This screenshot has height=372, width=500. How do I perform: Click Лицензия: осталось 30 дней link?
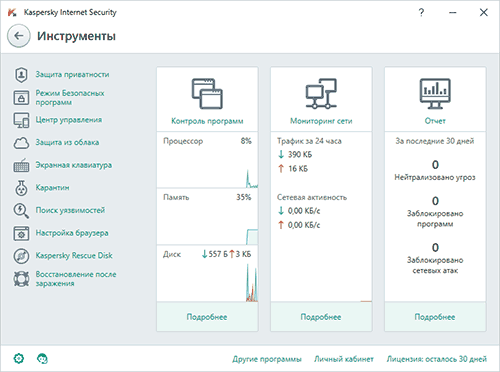(x=437, y=359)
